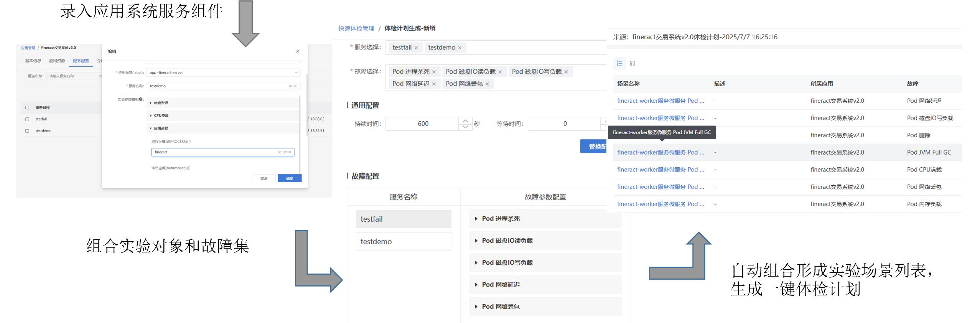Select testfail in 故障配置 service list
The width and height of the screenshot is (980, 323).
404,219
